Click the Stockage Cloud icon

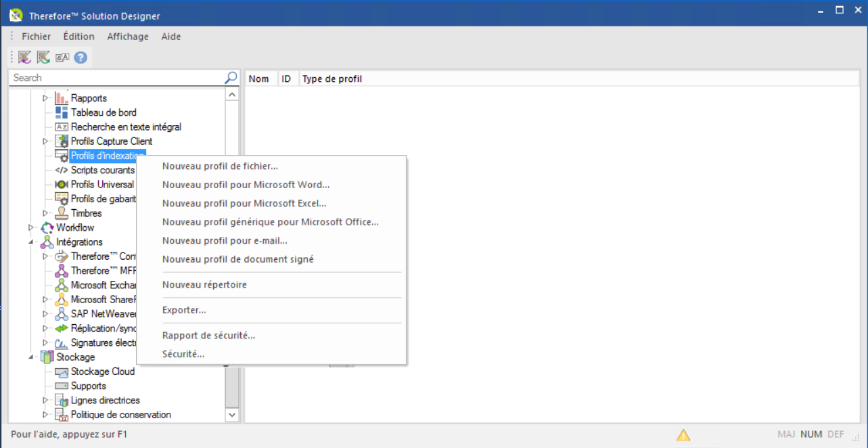point(62,372)
